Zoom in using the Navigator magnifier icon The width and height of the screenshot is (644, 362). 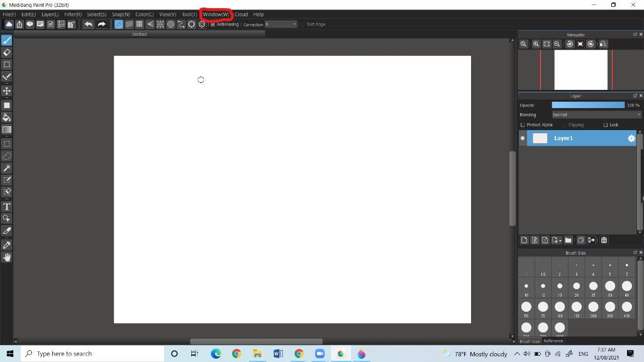pyautogui.click(x=536, y=44)
